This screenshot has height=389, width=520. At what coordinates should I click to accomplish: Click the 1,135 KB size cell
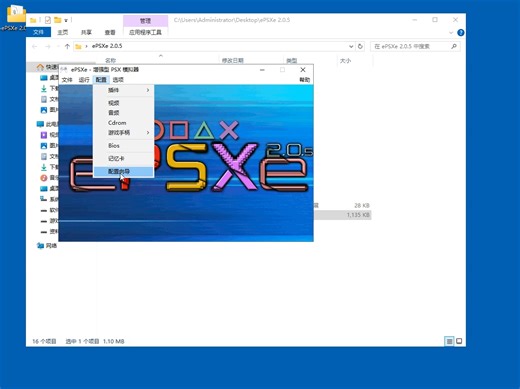358,215
